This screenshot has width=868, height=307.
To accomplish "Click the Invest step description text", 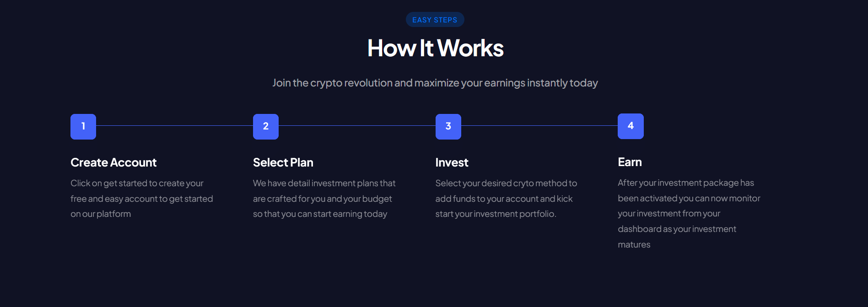I will [x=506, y=199].
